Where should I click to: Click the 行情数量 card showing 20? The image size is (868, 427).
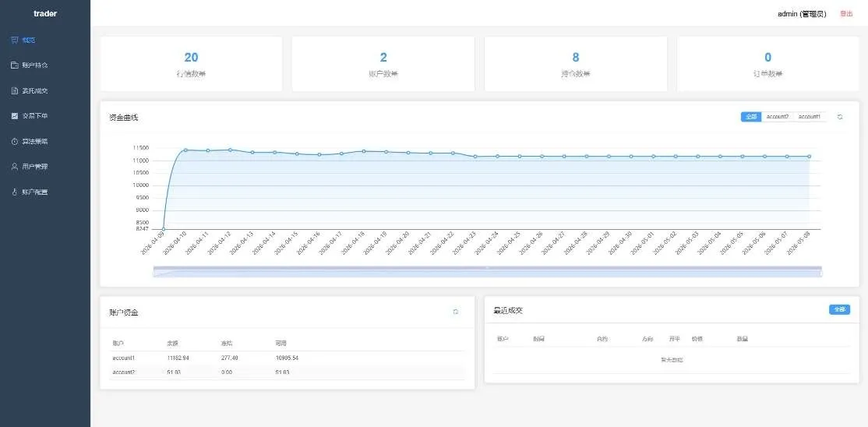(191, 64)
